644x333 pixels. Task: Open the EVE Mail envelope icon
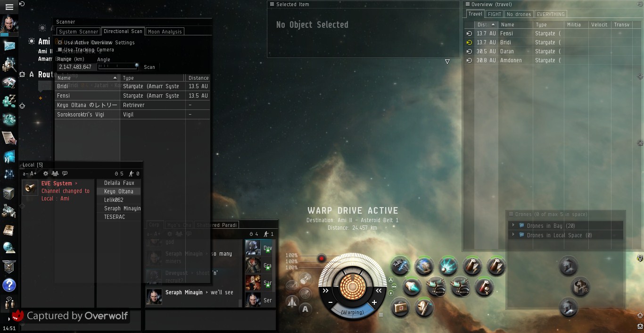[x=9, y=46]
